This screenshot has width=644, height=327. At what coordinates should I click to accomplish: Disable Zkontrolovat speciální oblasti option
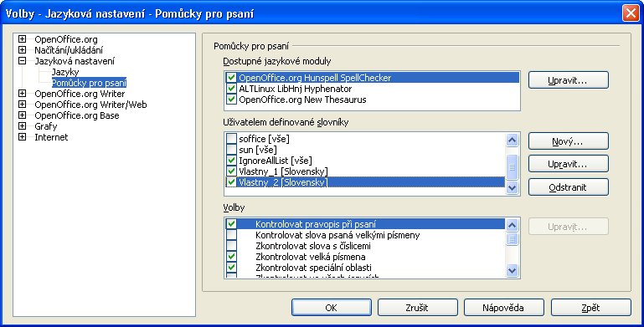[x=231, y=268]
